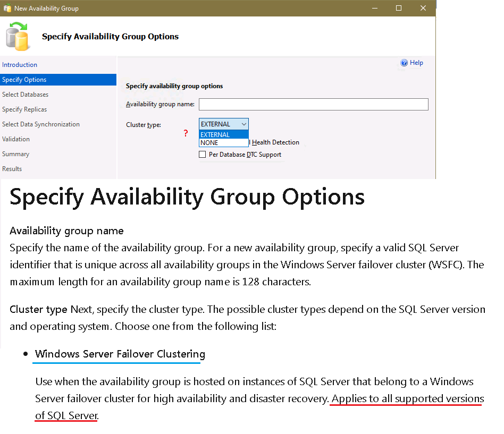
Task: Open the Validation step
Action: point(16,139)
